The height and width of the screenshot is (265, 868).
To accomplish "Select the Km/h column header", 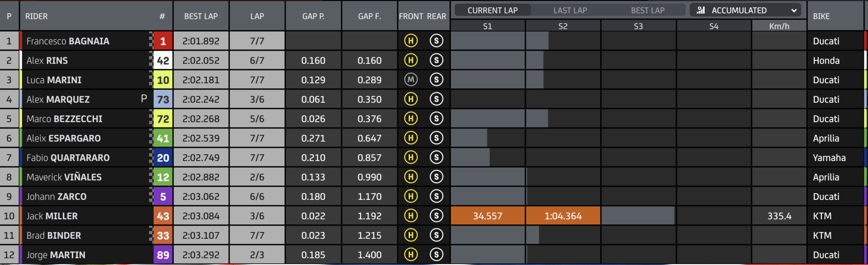I will point(779,26).
